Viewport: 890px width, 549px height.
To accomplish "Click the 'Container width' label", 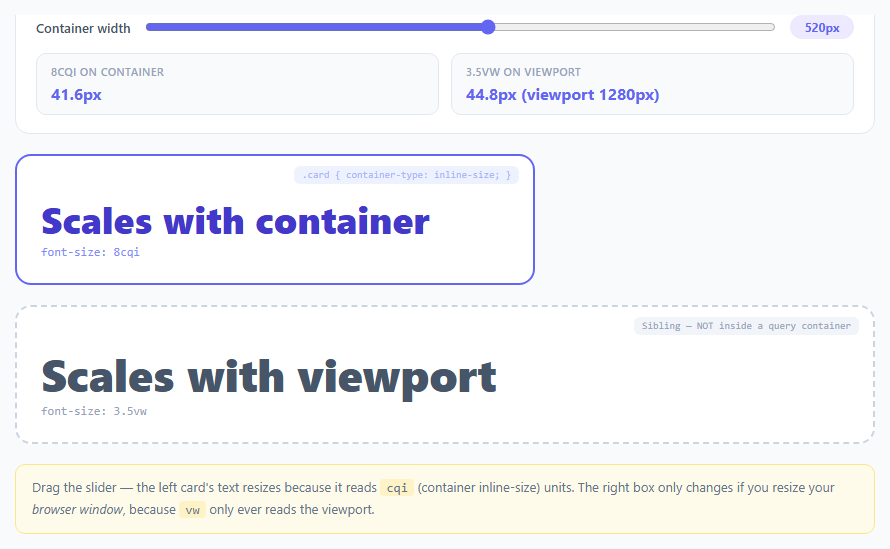I will coord(83,28).
